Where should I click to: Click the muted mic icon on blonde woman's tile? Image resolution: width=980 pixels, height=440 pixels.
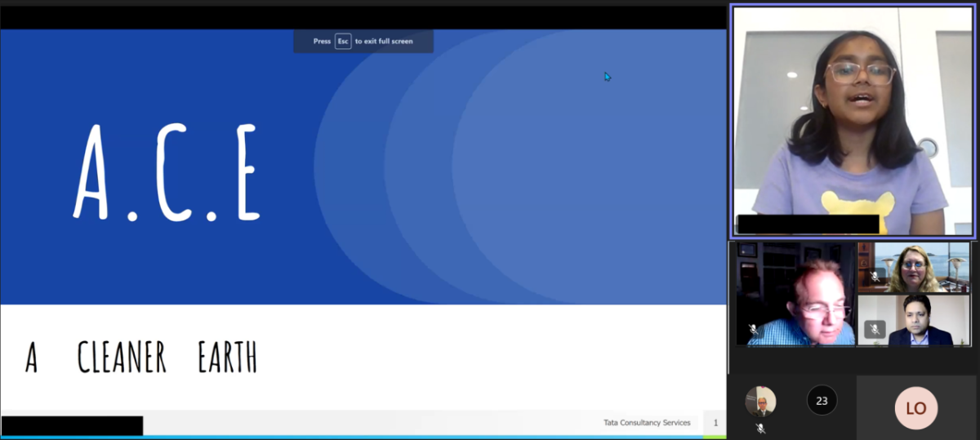875,277
